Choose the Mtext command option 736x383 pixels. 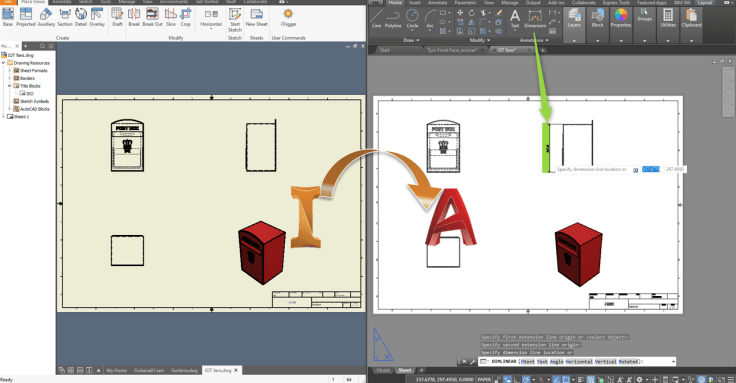pos(527,361)
